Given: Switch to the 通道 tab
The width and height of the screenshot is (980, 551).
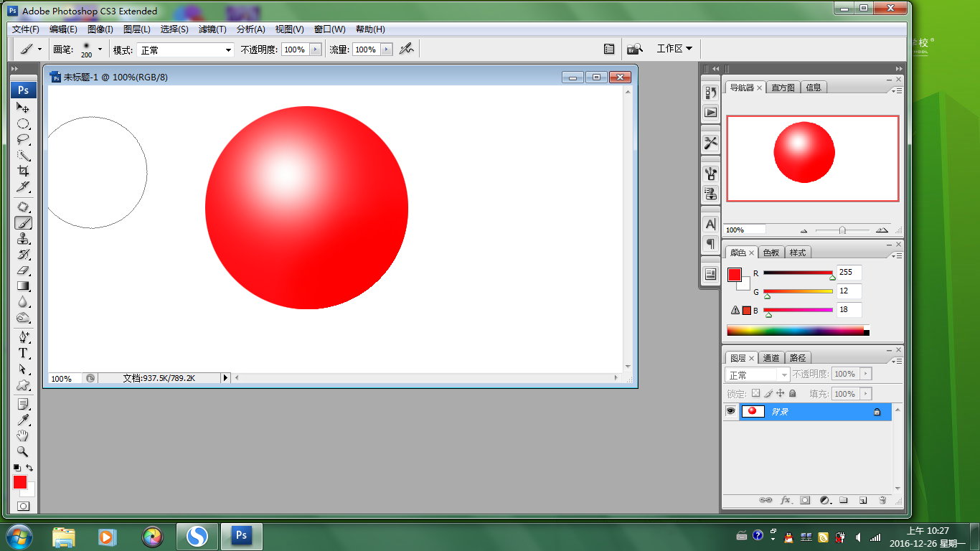Looking at the screenshot, I should (771, 357).
